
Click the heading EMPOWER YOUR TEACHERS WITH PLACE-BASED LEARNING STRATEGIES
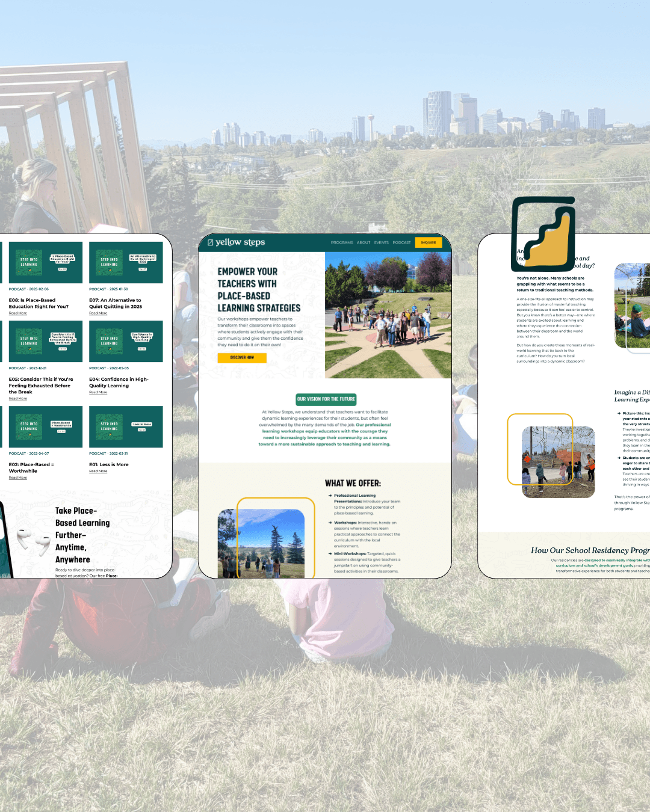[259, 290]
